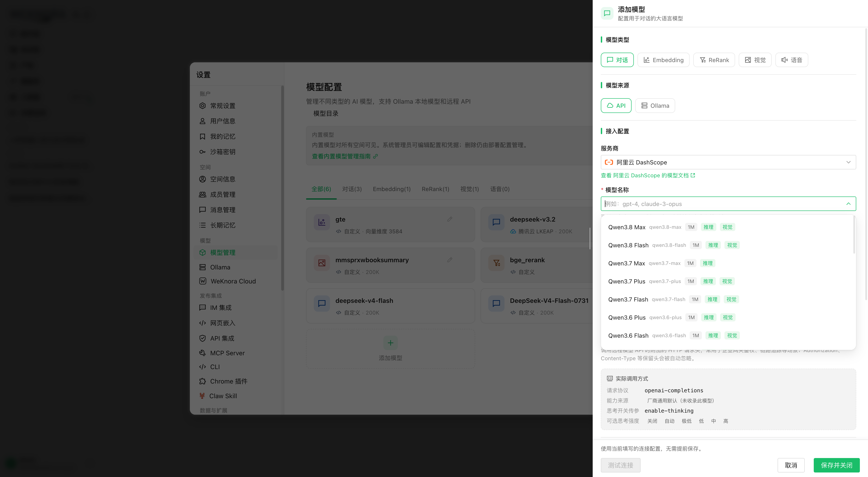Switch to the 视觉(1) tab

pyautogui.click(x=469, y=189)
